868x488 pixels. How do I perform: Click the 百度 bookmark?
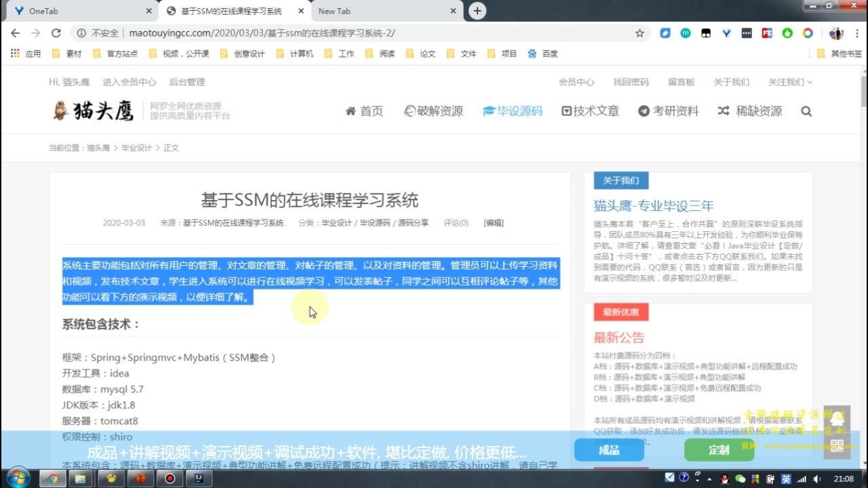click(x=542, y=54)
